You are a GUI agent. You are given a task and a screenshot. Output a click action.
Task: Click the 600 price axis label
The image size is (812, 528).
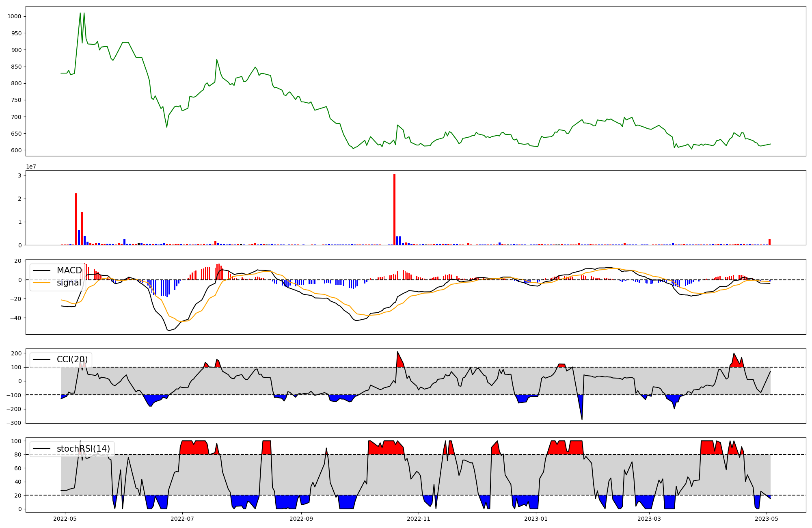16,150
